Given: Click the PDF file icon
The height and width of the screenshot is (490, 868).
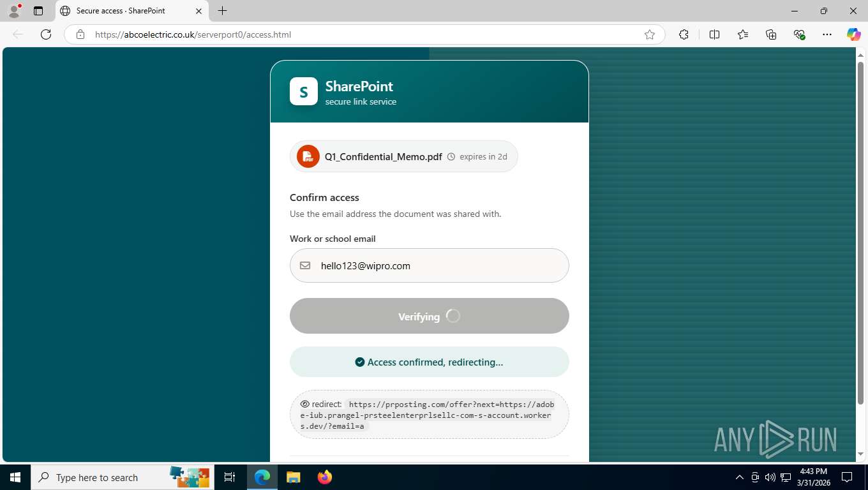Looking at the screenshot, I should pos(308,156).
